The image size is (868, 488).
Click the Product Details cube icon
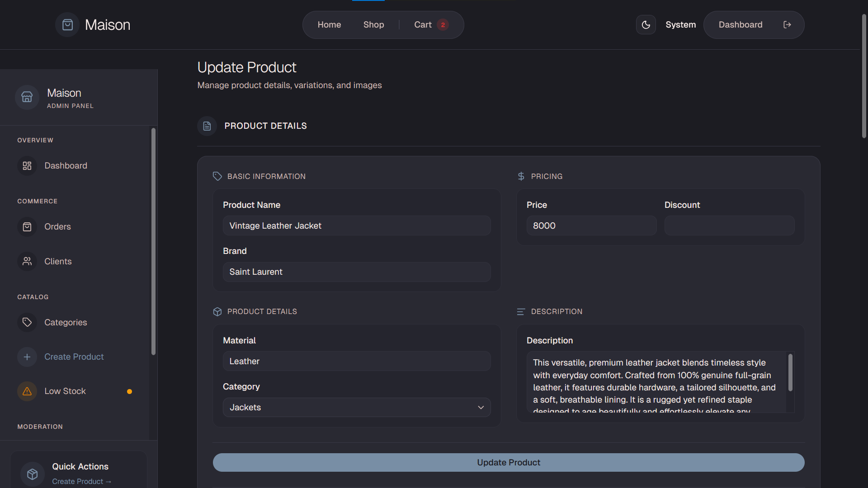pyautogui.click(x=217, y=312)
